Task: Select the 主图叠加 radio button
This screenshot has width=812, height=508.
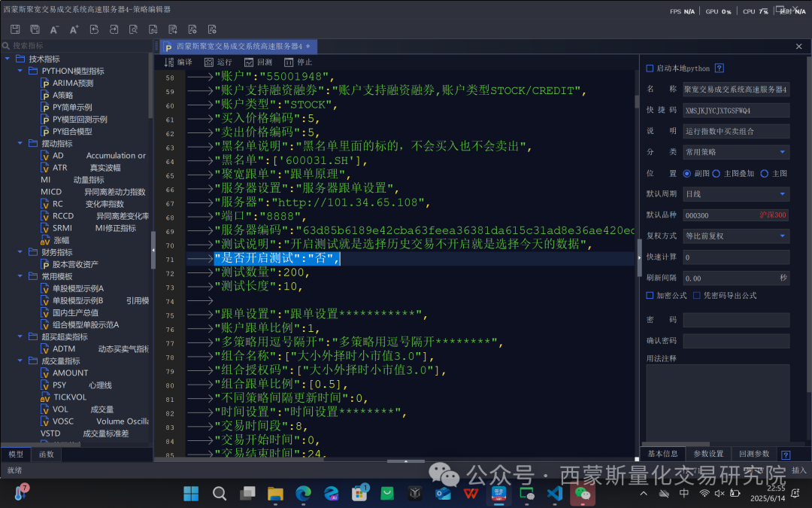Action: click(x=717, y=174)
